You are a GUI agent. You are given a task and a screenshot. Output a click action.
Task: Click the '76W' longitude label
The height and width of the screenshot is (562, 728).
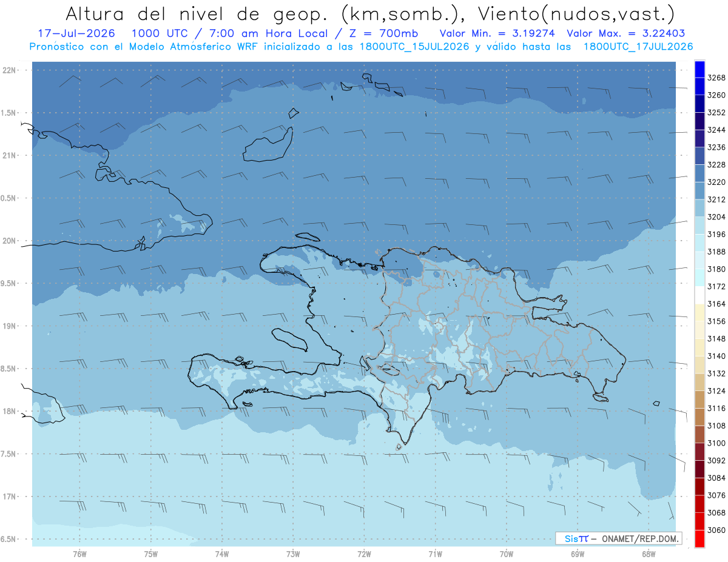point(79,554)
